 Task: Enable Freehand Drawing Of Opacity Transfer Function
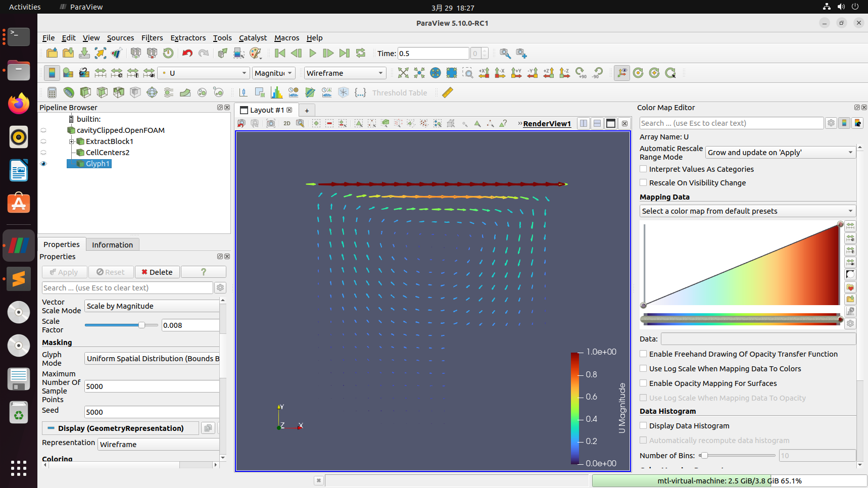pyautogui.click(x=643, y=354)
